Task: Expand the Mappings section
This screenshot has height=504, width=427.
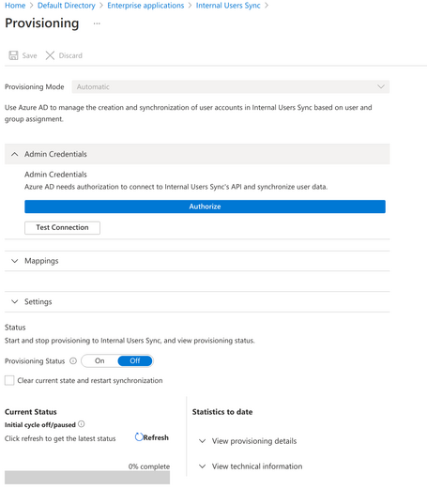Action: tap(197, 261)
